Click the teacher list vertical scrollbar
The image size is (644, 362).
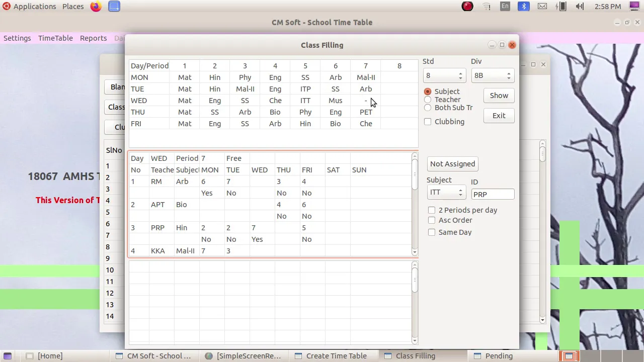point(415,204)
